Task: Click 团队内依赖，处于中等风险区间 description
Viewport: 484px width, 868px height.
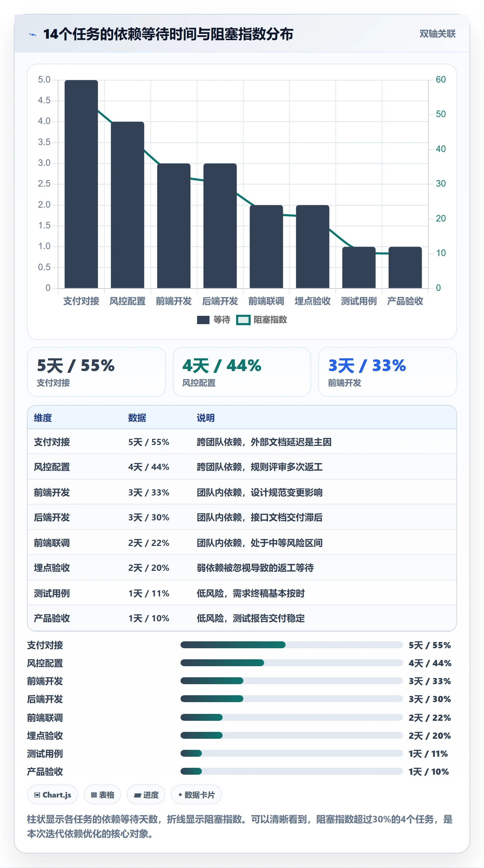Action: [260, 543]
